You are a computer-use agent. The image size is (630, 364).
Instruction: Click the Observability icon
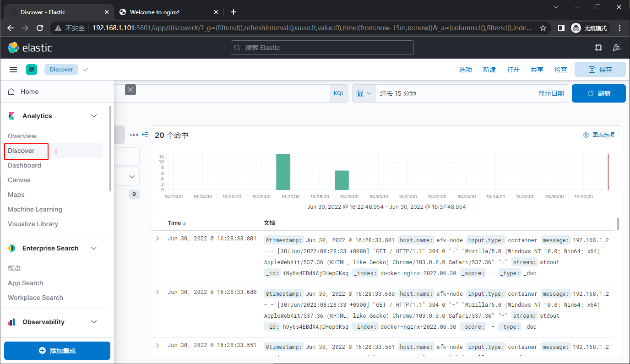11,322
